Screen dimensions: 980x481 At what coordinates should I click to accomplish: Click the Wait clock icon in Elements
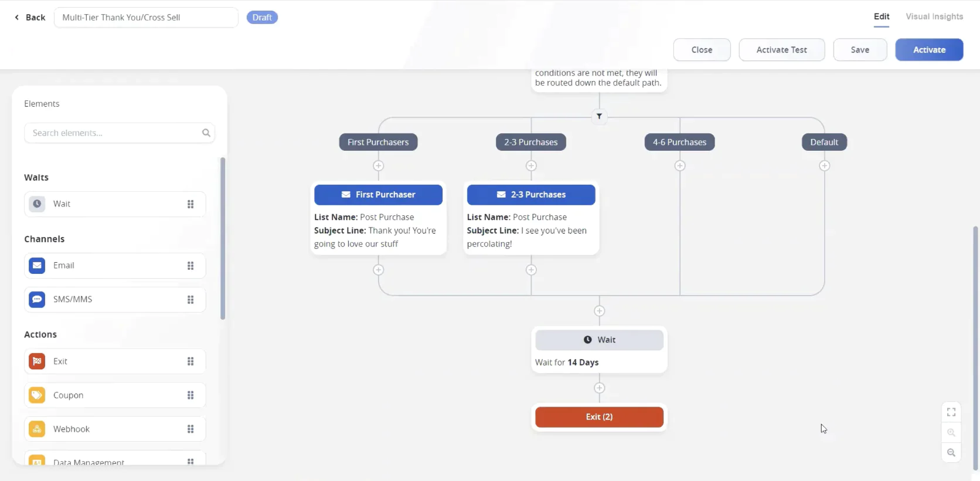tap(37, 204)
